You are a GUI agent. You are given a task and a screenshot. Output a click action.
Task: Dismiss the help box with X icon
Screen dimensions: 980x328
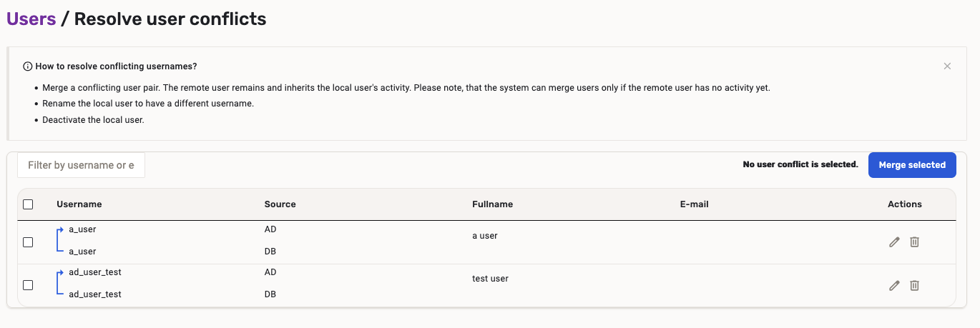pyautogui.click(x=947, y=66)
